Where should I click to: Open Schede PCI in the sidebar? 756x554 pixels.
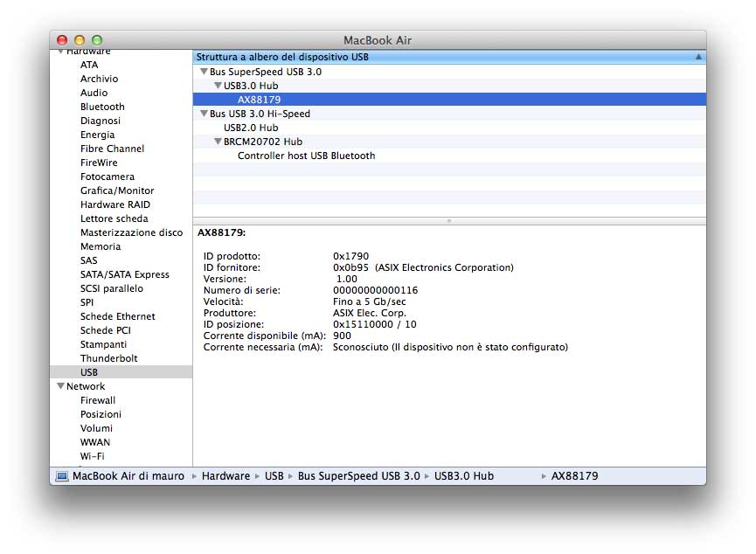click(x=106, y=330)
